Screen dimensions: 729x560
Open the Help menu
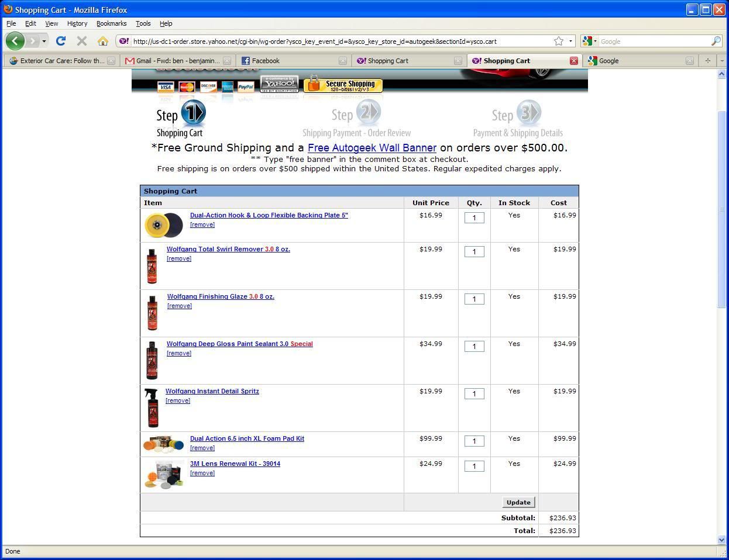[x=166, y=23]
